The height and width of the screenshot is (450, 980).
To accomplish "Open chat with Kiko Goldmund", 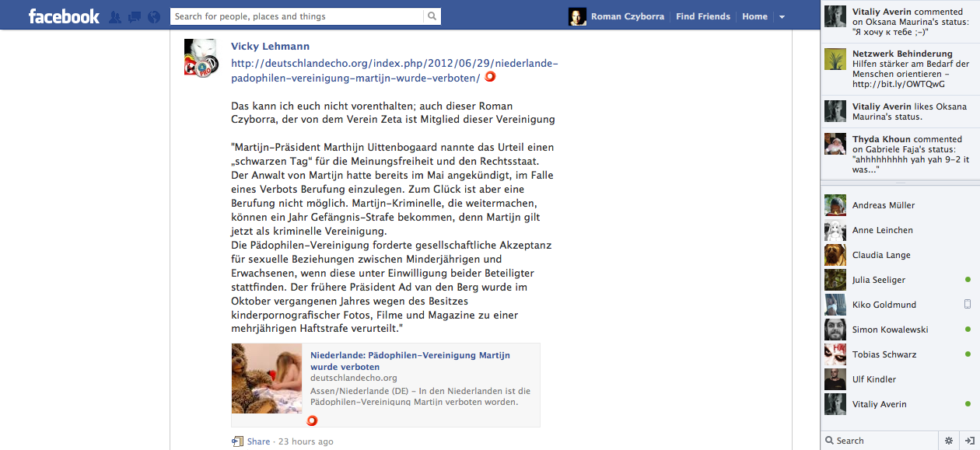I will click(900, 305).
